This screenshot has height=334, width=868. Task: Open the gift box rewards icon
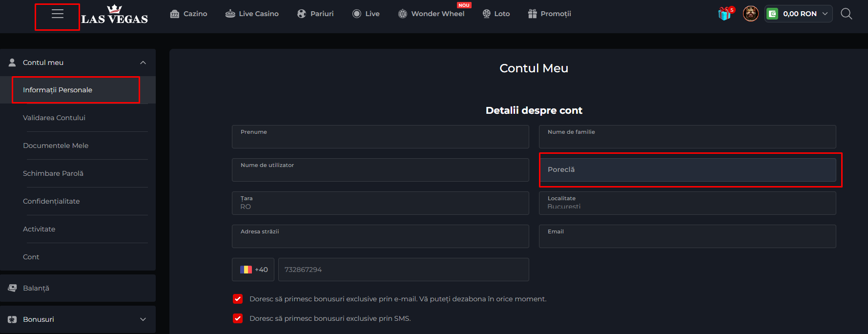(x=725, y=14)
